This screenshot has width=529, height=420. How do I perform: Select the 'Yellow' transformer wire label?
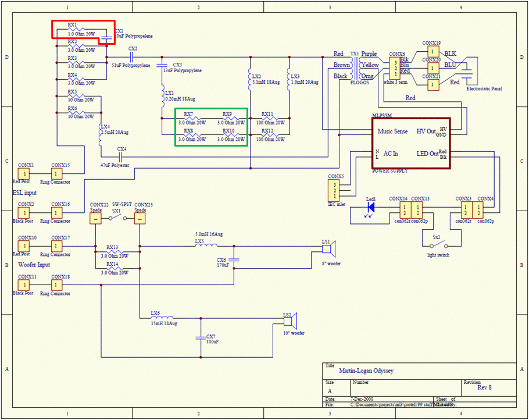(x=370, y=65)
